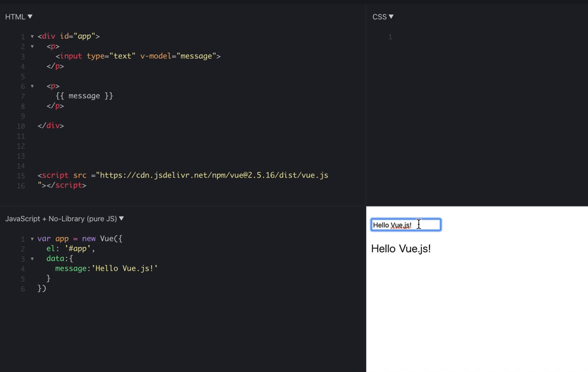Collapse the var app fold arrow in JavaScript

coord(32,239)
